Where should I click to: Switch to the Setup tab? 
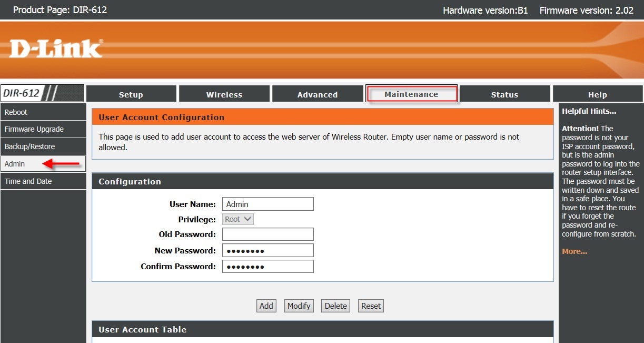[x=131, y=94]
